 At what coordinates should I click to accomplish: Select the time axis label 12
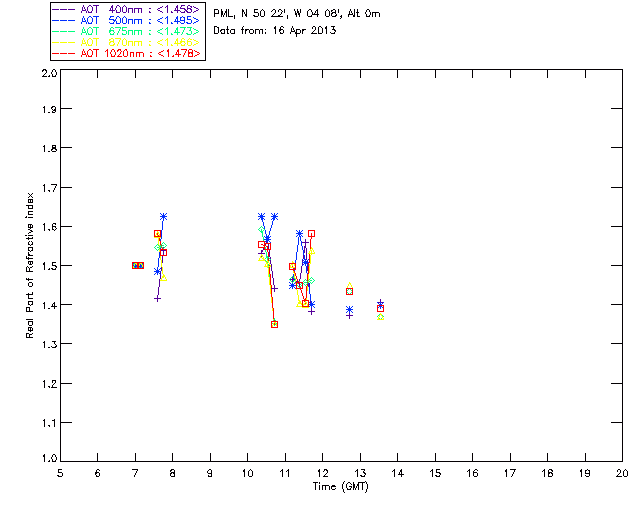(x=322, y=473)
